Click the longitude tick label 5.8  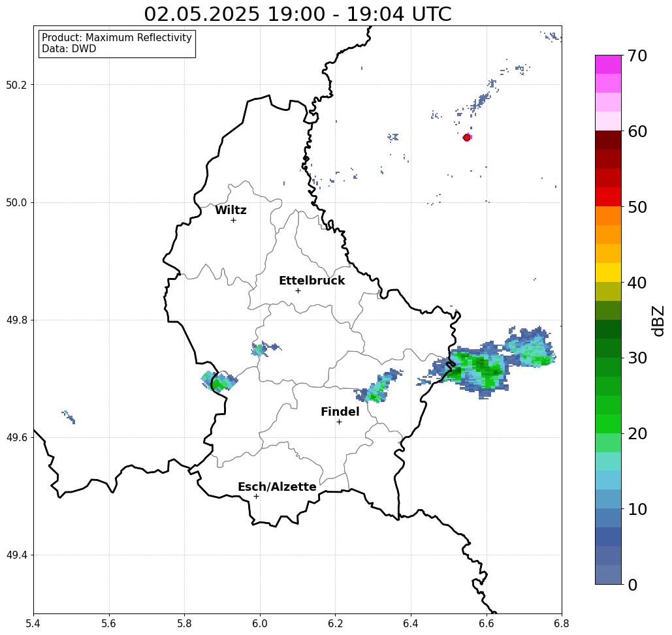point(184,623)
